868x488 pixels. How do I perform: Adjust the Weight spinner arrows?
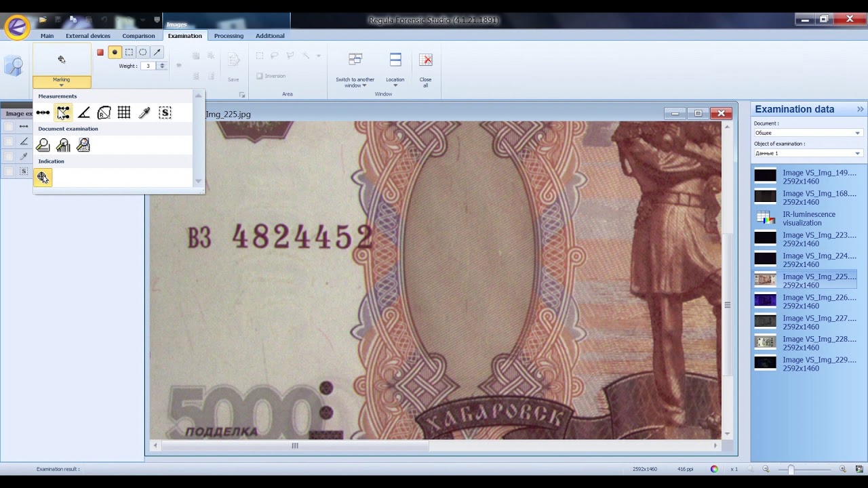tap(162, 66)
